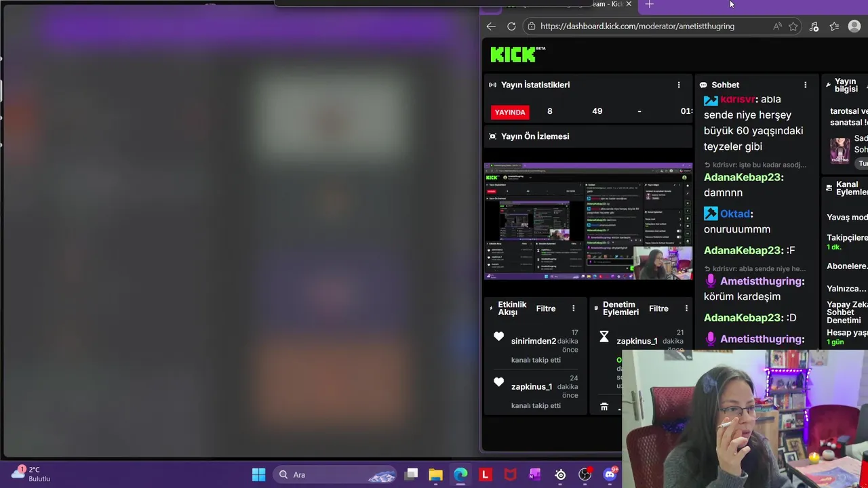The image size is (868, 488).
Task: Open OBS Studio from the taskbar
Action: click(x=585, y=474)
